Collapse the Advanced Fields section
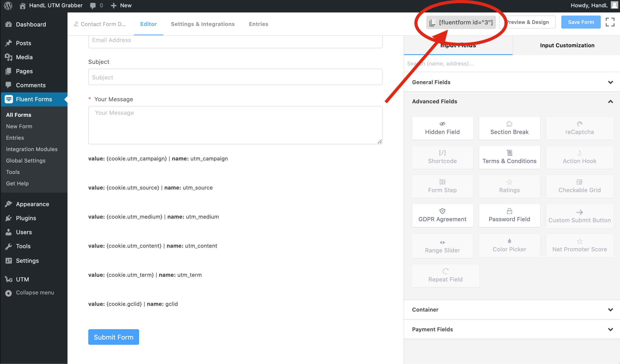The width and height of the screenshot is (620, 364). (x=610, y=102)
